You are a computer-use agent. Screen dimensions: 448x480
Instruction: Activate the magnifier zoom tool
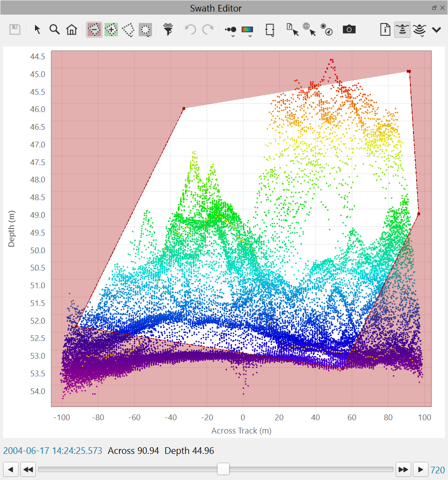click(55, 30)
